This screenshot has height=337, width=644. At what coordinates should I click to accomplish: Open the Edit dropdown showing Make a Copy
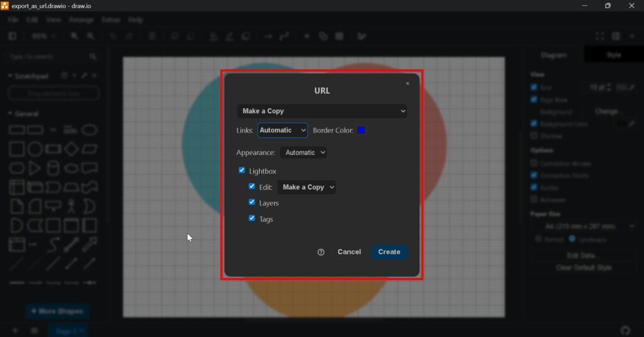point(307,187)
